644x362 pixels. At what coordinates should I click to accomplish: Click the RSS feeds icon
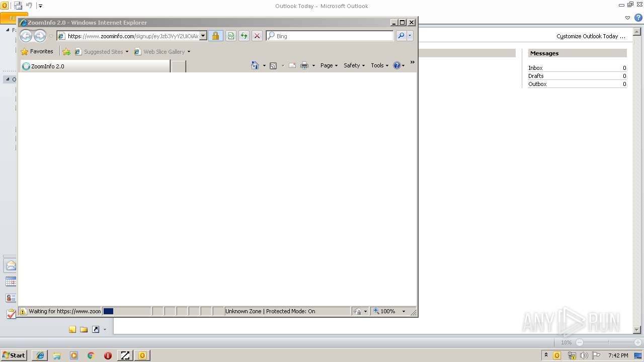coord(273,65)
